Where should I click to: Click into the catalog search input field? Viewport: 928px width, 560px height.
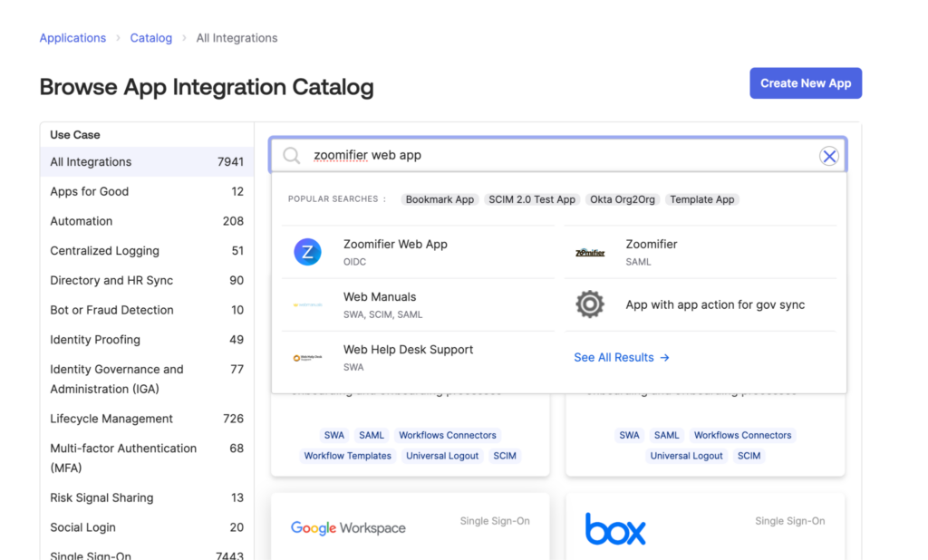558,155
